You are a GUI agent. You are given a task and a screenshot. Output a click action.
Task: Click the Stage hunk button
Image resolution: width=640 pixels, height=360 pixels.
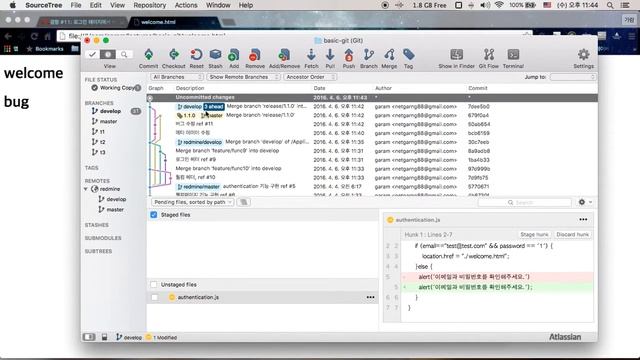[534, 235]
